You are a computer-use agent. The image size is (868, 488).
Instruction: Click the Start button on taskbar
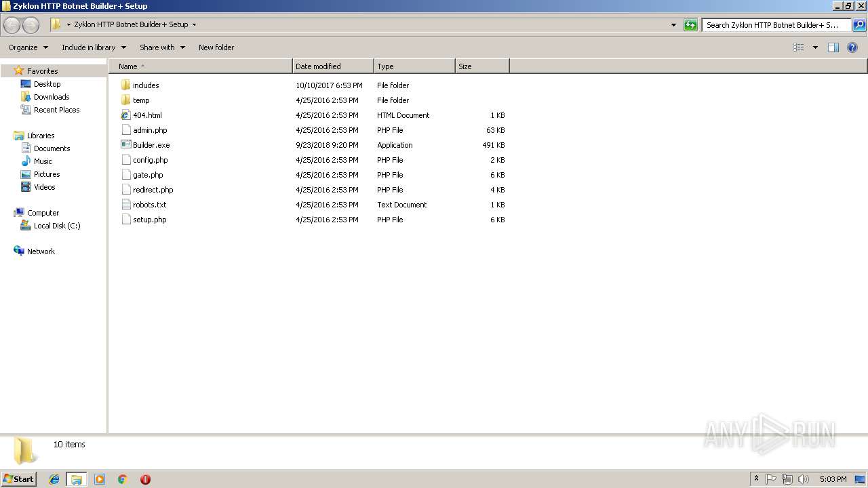(19, 479)
